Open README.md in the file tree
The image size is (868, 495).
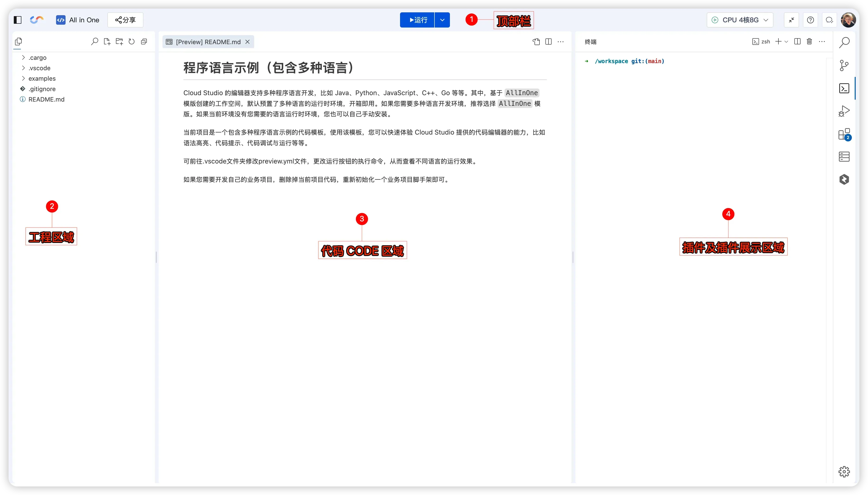pos(46,99)
